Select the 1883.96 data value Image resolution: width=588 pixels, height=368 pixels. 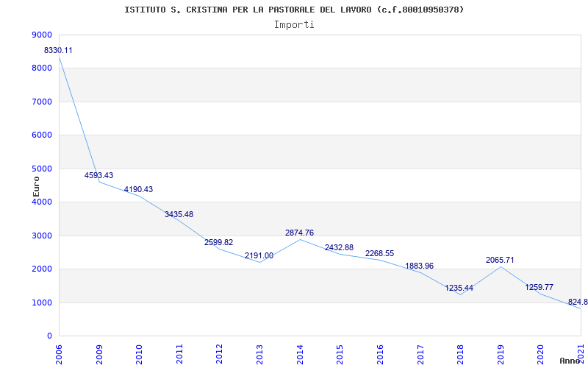point(420,266)
